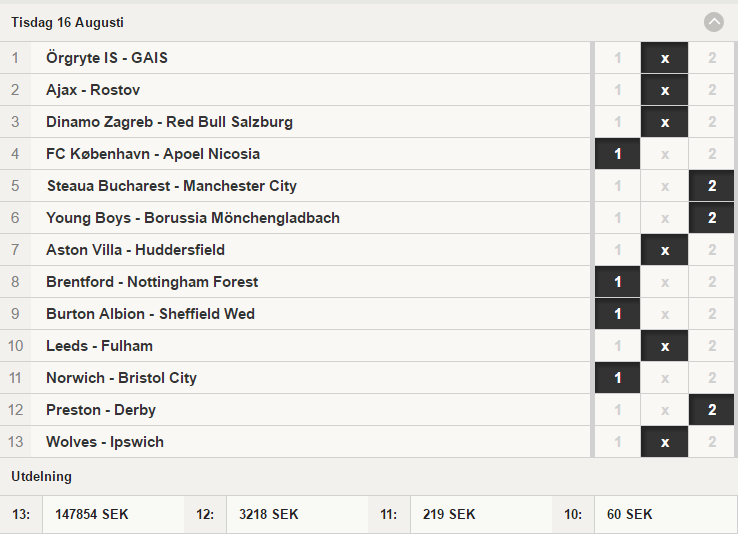Screen dimensions: 739x535
Task: Toggle 1 for FC København - Apoel Nicosia
Action: coord(617,154)
